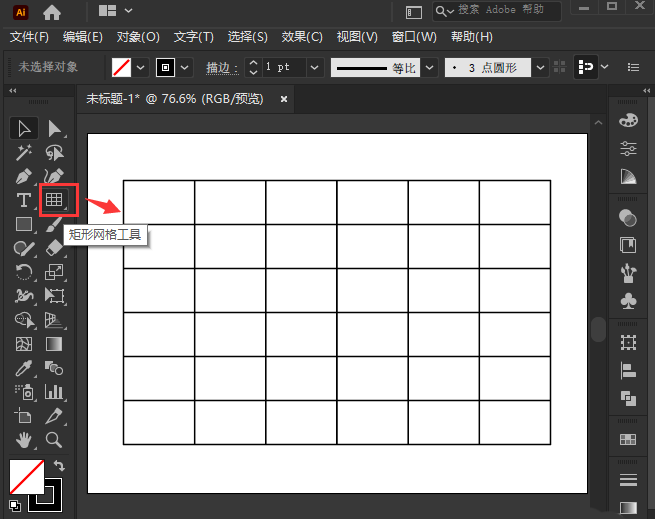Open the Align panel icon
This screenshot has width=655, height=519.
628,371
